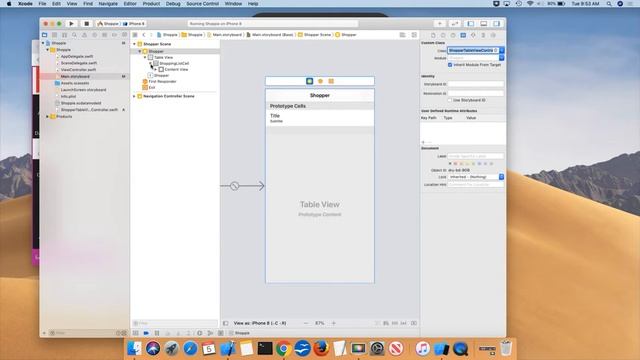Open the Lock inherited dropdown
The height and width of the screenshot is (360, 640).
point(476,177)
